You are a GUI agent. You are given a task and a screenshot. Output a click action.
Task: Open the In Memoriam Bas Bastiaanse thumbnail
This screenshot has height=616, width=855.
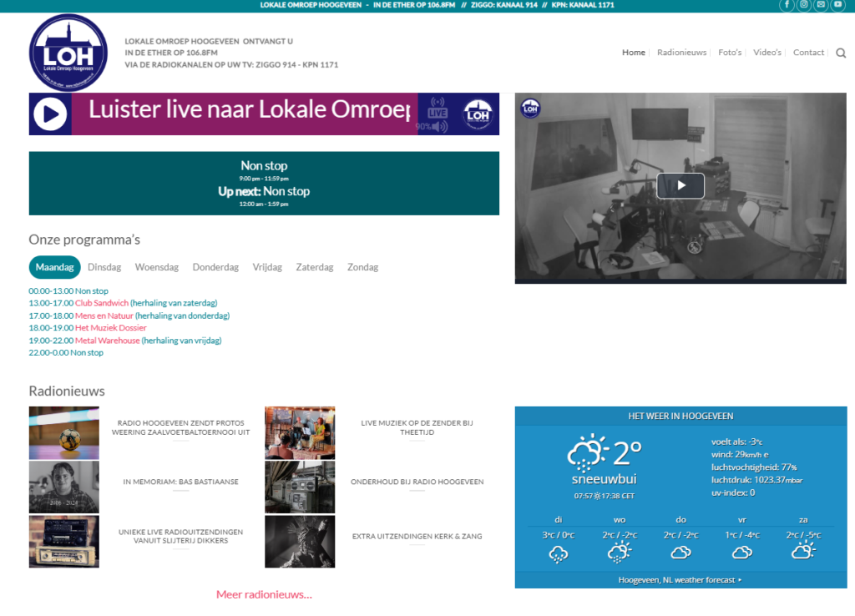63,487
